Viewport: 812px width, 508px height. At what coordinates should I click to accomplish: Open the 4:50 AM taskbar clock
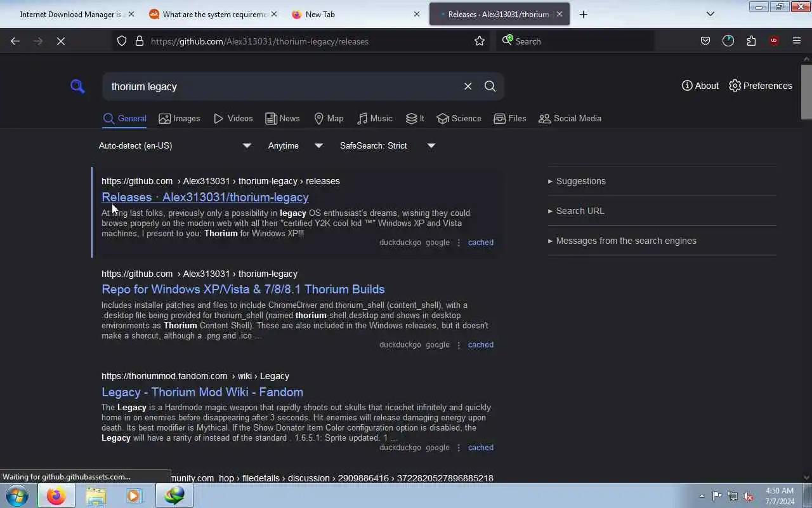click(780, 496)
